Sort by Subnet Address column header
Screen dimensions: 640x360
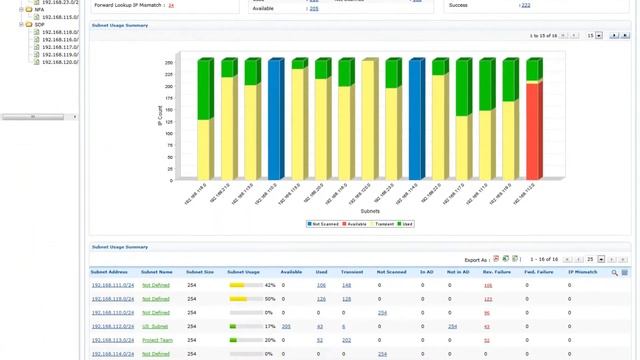109,272
